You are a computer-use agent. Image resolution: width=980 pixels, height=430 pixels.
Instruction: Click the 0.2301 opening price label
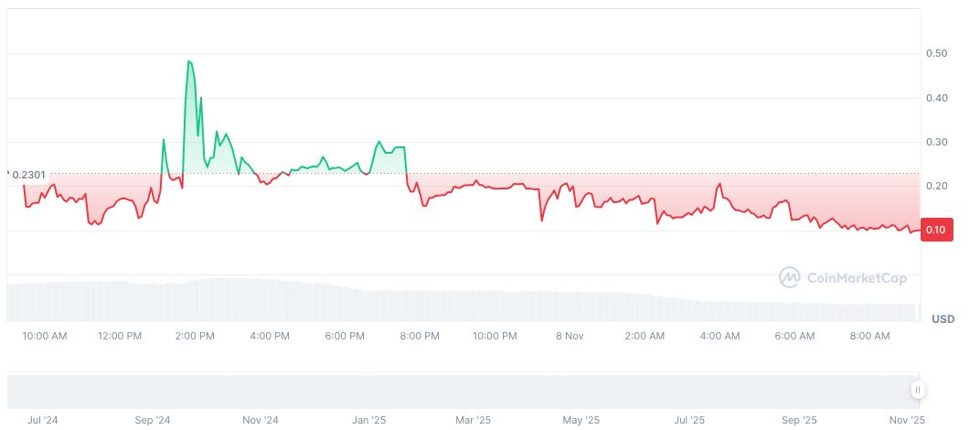coord(30,174)
